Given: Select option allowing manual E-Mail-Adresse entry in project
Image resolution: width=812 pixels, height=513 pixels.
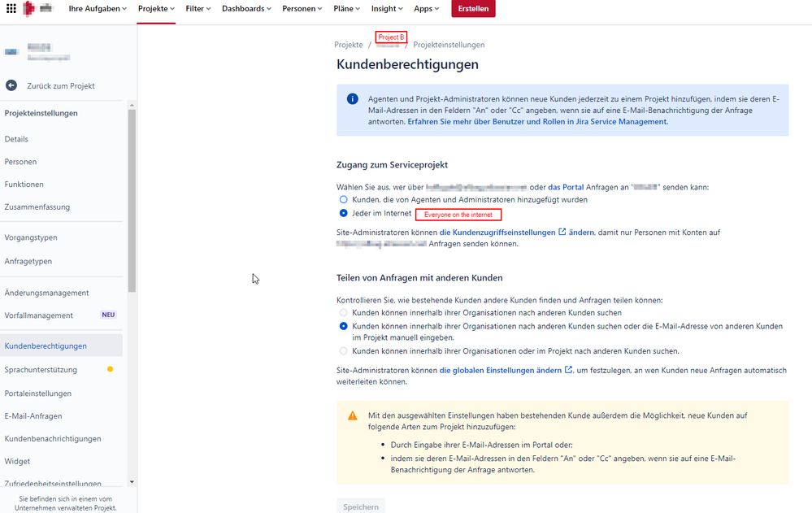Looking at the screenshot, I should [343, 326].
